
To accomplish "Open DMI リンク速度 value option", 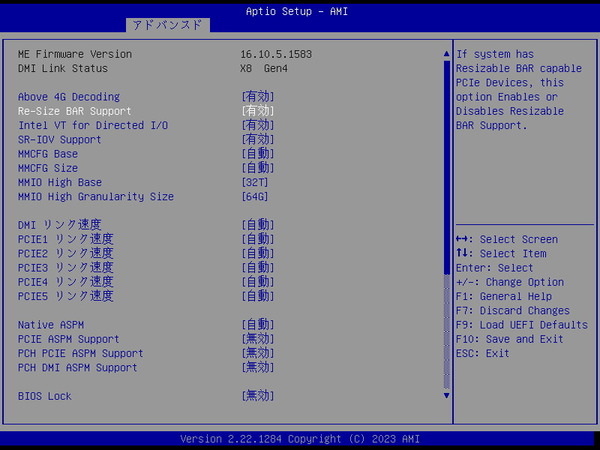I will [258, 225].
